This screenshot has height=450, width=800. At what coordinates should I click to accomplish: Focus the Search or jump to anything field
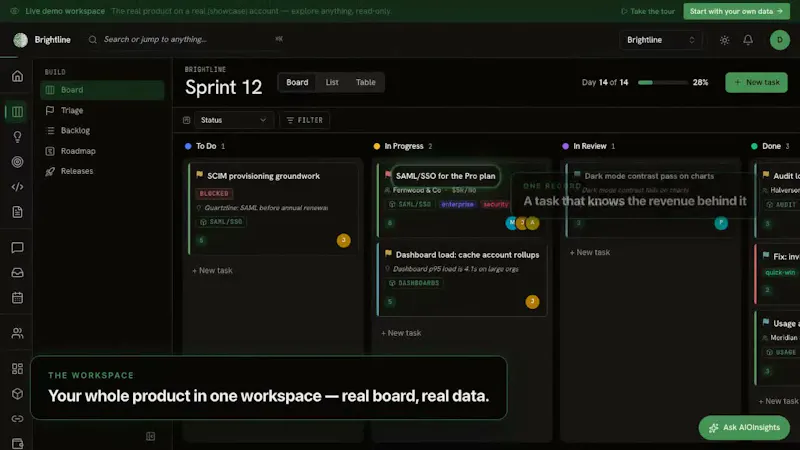pos(186,39)
